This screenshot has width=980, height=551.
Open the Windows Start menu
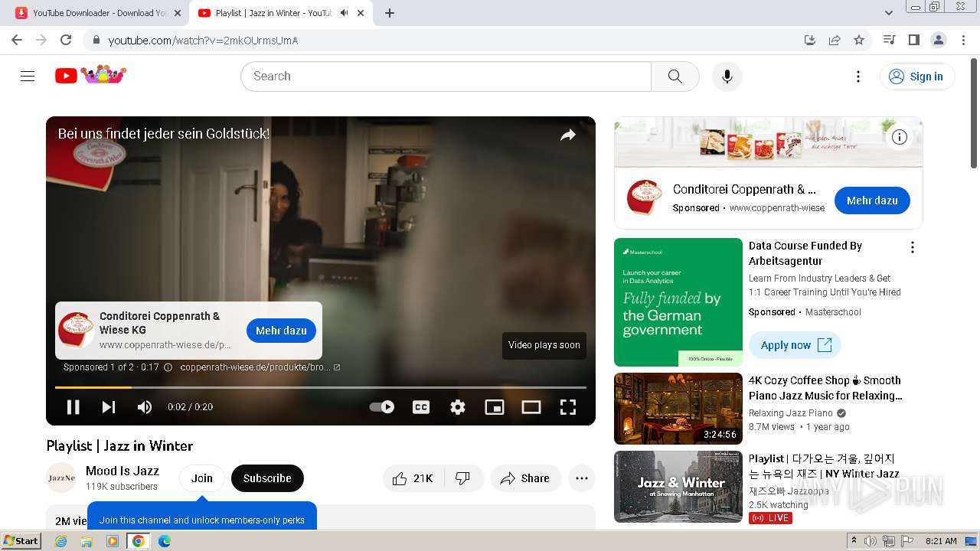[x=21, y=541]
